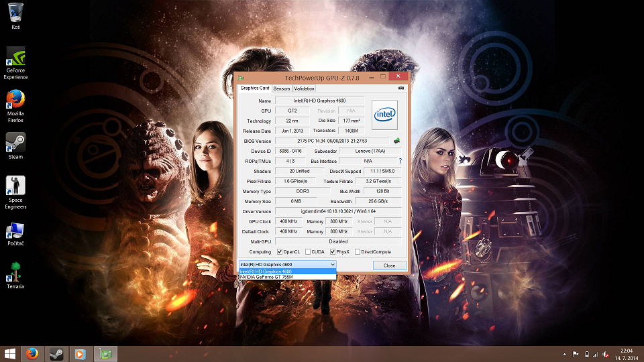Click the Bus Interface question mark
The width and height of the screenshot is (644, 362).
400,161
